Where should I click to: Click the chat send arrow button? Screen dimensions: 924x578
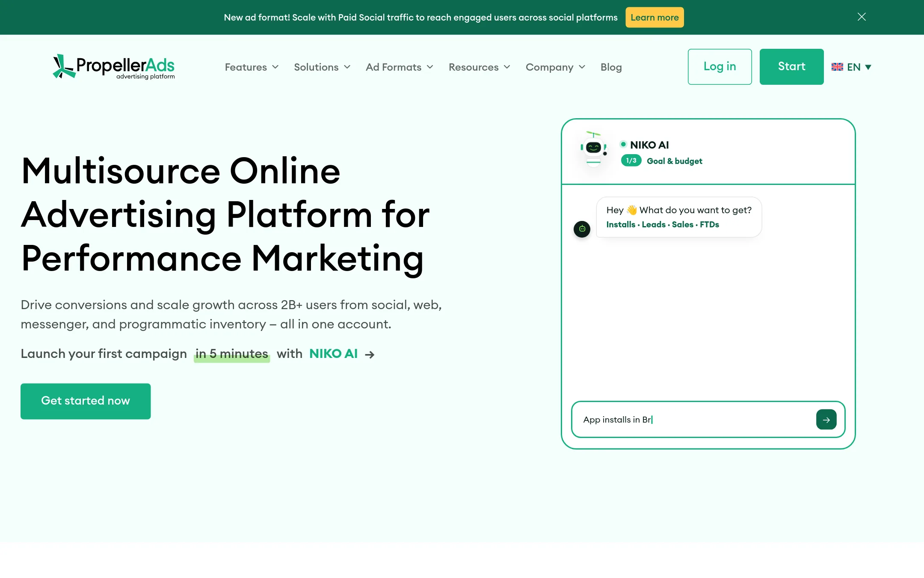(x=826, y=420)
